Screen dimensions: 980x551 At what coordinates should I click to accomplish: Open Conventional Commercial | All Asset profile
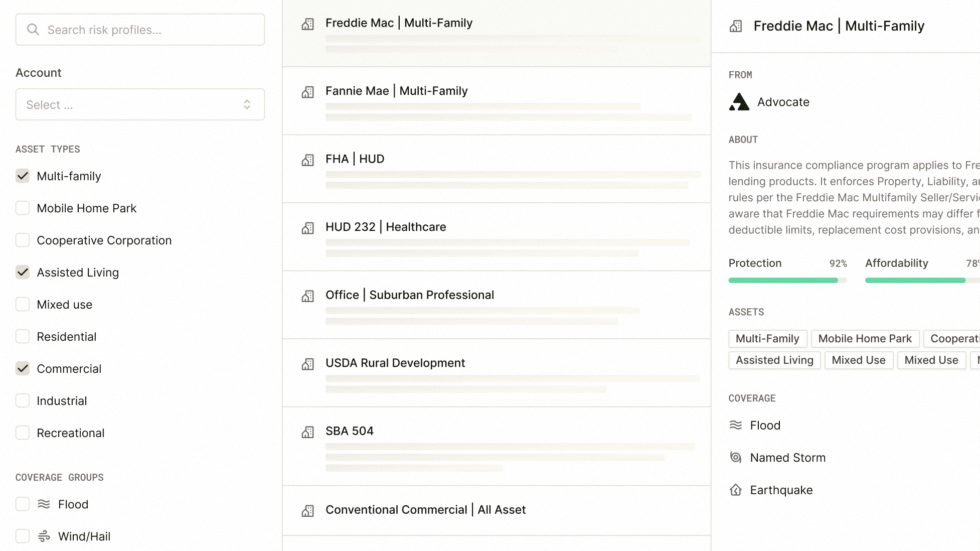(497, 510)
